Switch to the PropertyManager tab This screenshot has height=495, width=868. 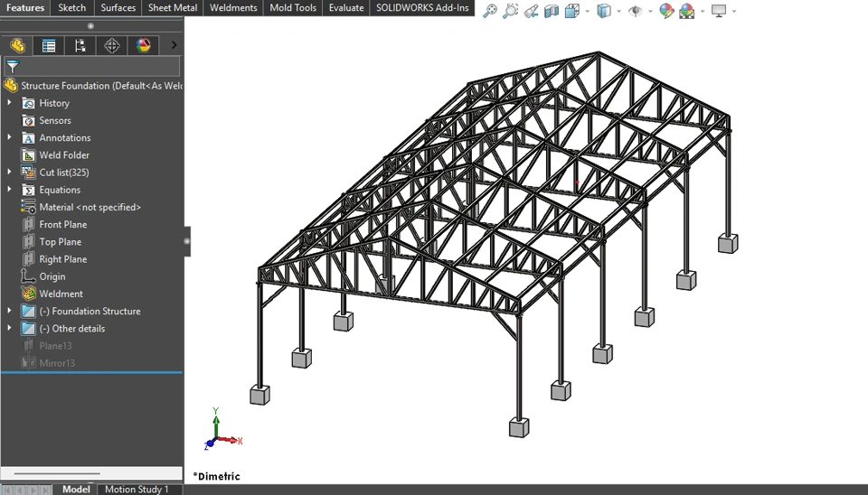click(49, 45)
